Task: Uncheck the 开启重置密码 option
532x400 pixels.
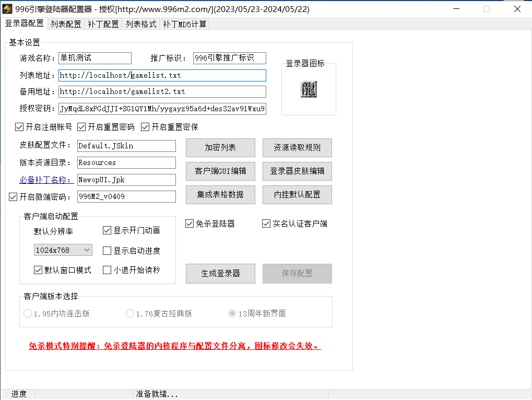Action: tap(81, 127)
